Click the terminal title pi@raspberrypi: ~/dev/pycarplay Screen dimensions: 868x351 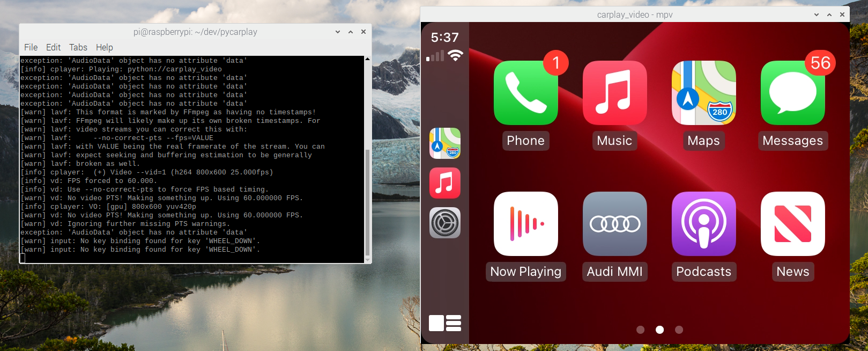[x=195, y=32]
